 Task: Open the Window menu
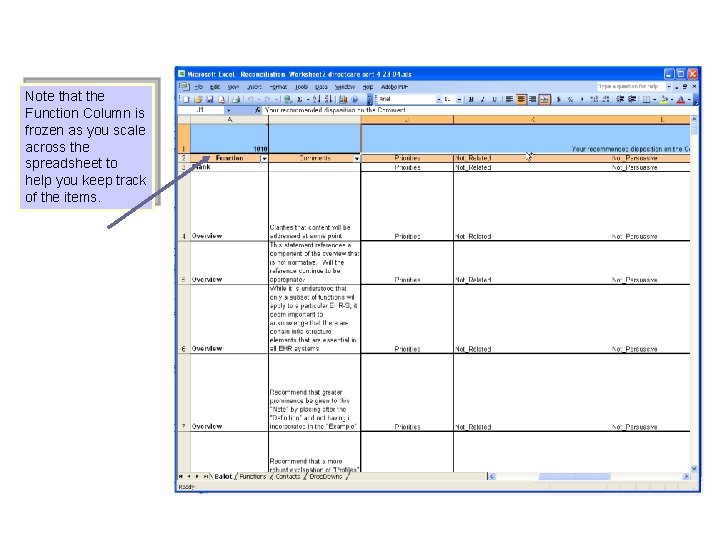pos(344,87)
